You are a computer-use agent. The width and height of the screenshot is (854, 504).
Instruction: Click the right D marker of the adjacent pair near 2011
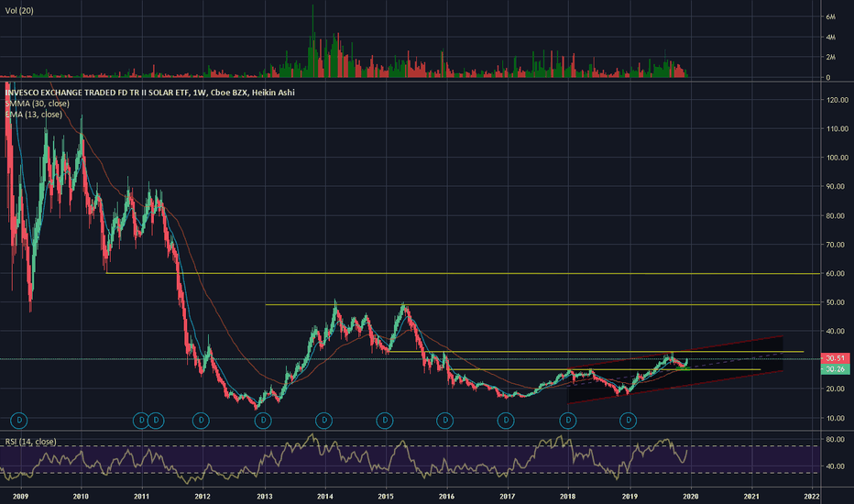tap(157, 420)
